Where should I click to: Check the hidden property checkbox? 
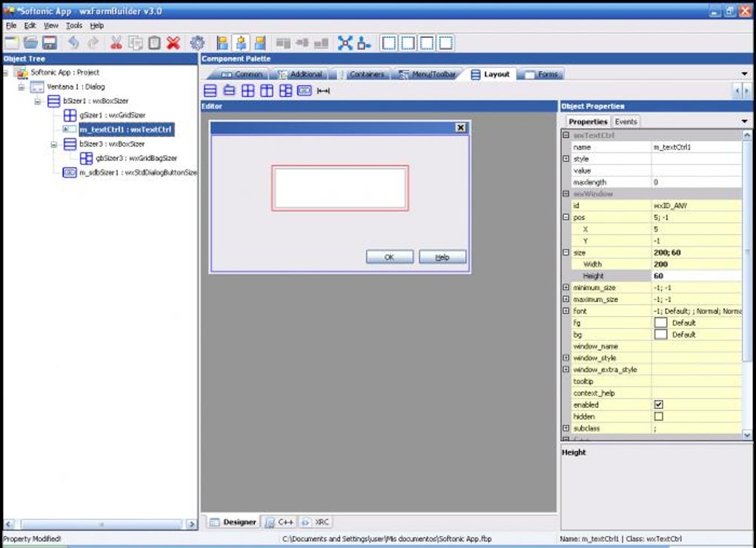(659, 416)
